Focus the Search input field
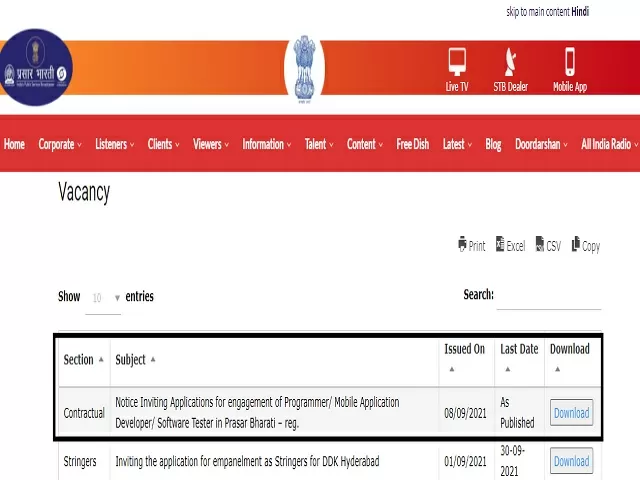This screenshot has height=480, width=640. (548, 297)
